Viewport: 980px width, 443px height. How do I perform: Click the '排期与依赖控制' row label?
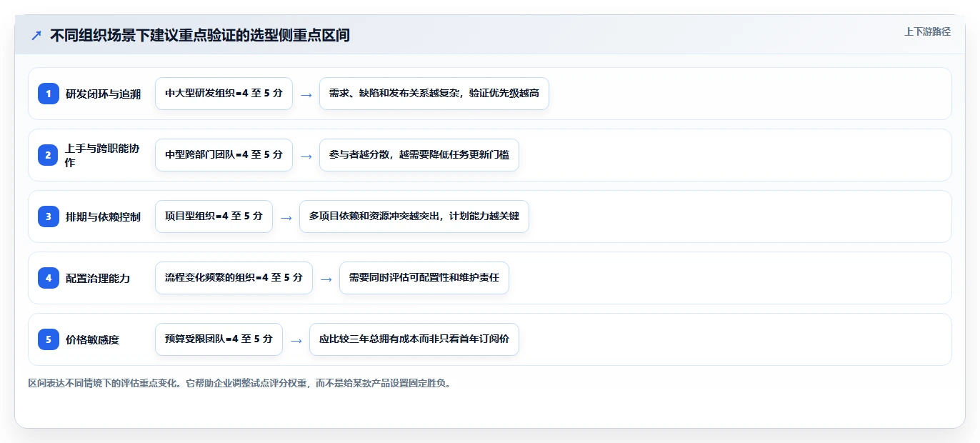click(103, 216)
